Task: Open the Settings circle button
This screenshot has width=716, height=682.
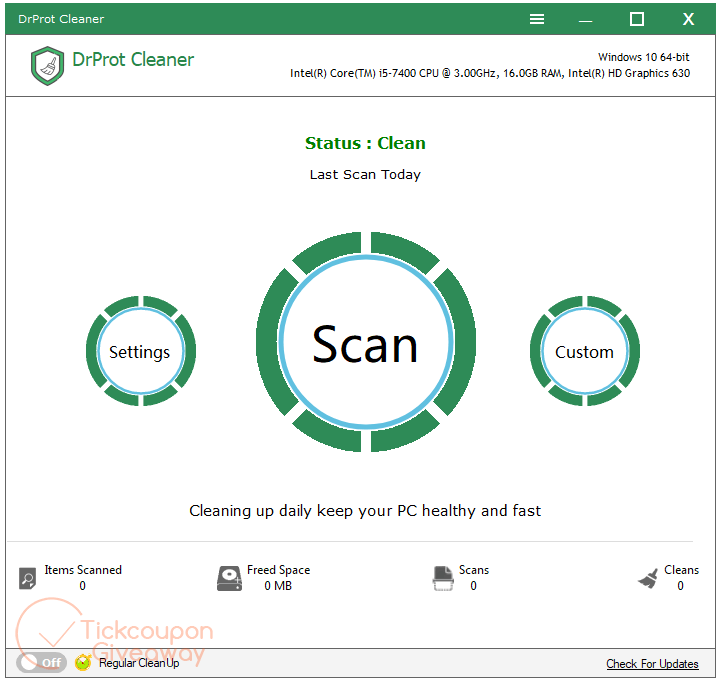Action: coord(141,351)
